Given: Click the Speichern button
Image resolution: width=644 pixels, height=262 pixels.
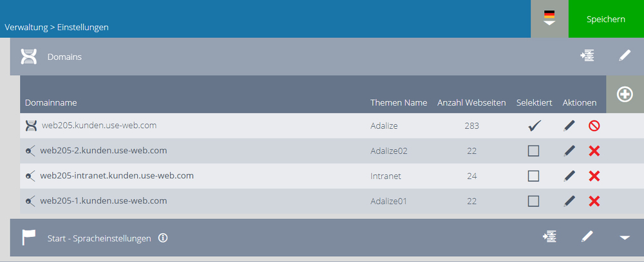Looking at the screenshot, I should coord(606,19).
